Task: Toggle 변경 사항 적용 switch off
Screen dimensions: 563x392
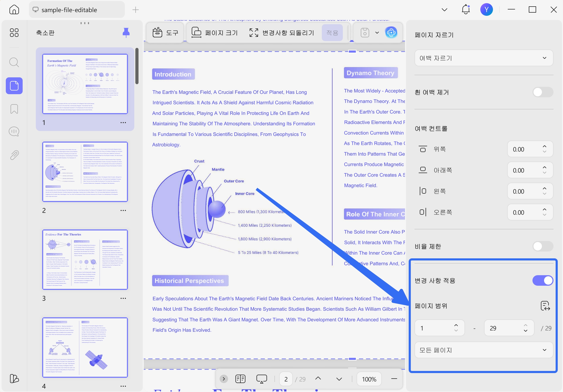Action: [x=543, y=280]
